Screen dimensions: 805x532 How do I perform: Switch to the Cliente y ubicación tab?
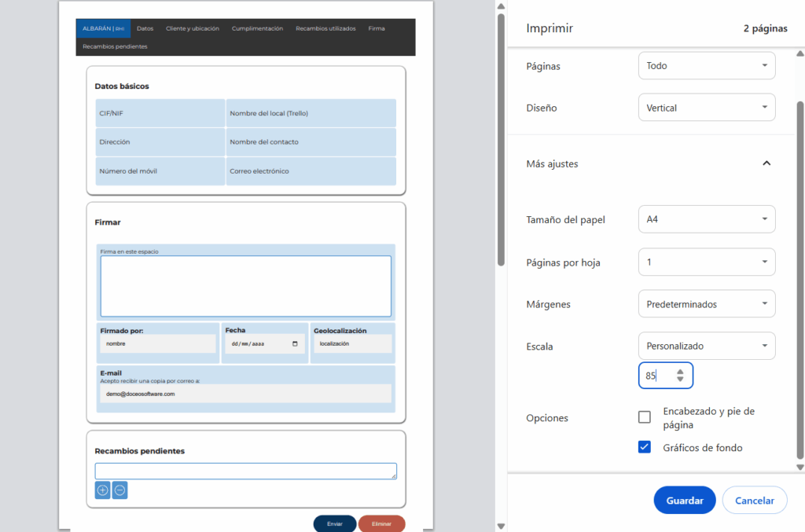click(x=192, y=28)
